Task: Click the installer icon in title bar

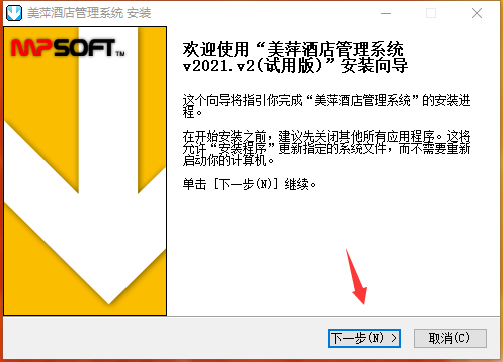Action: pos(14,13)
